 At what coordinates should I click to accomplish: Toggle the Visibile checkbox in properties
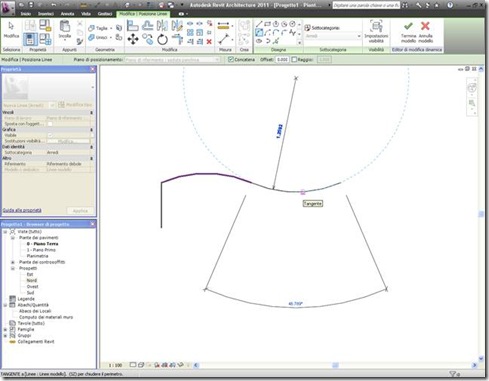click(x=50, y=135)
